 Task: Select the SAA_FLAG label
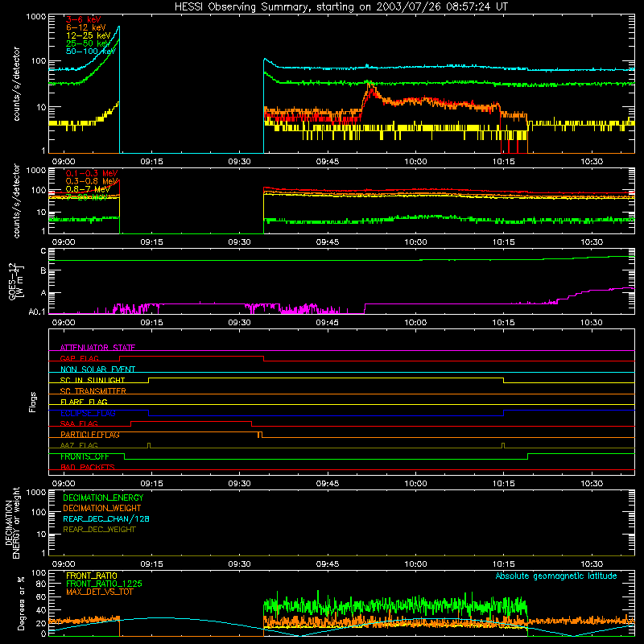coord(79,423)
